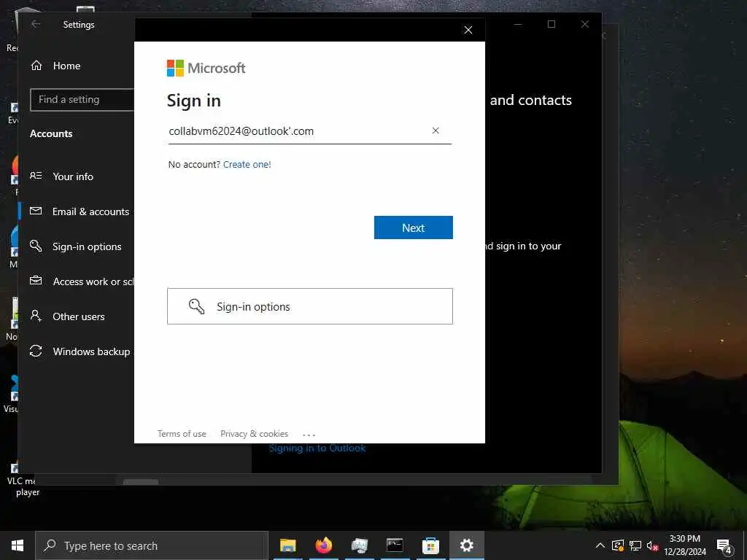This screenshot has width=747, height=560.
Task: Click the Other users person-plus icon
Action: click(36, 315)
